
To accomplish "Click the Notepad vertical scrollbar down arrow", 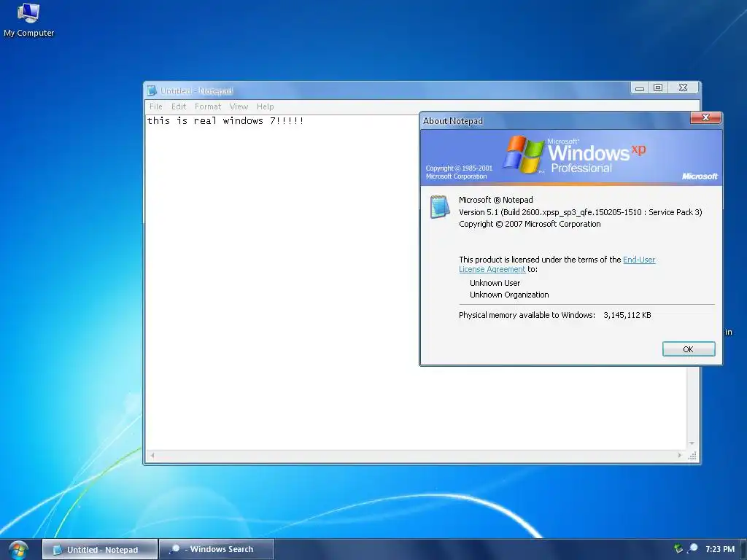I will [692, 443].
